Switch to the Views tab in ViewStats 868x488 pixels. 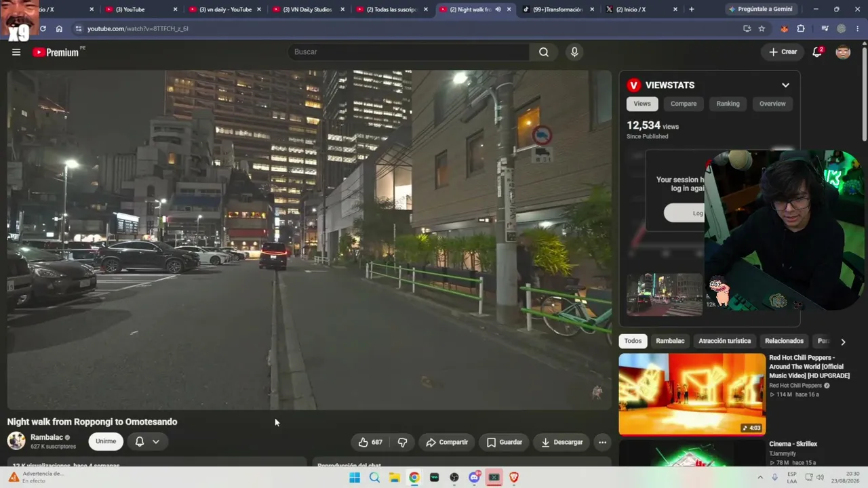tap(642, 104)
